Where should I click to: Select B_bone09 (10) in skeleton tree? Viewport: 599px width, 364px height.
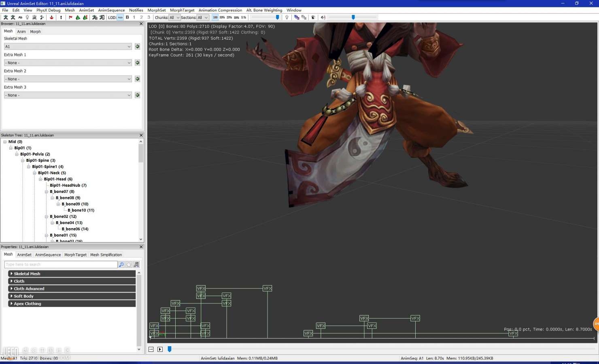75,204
